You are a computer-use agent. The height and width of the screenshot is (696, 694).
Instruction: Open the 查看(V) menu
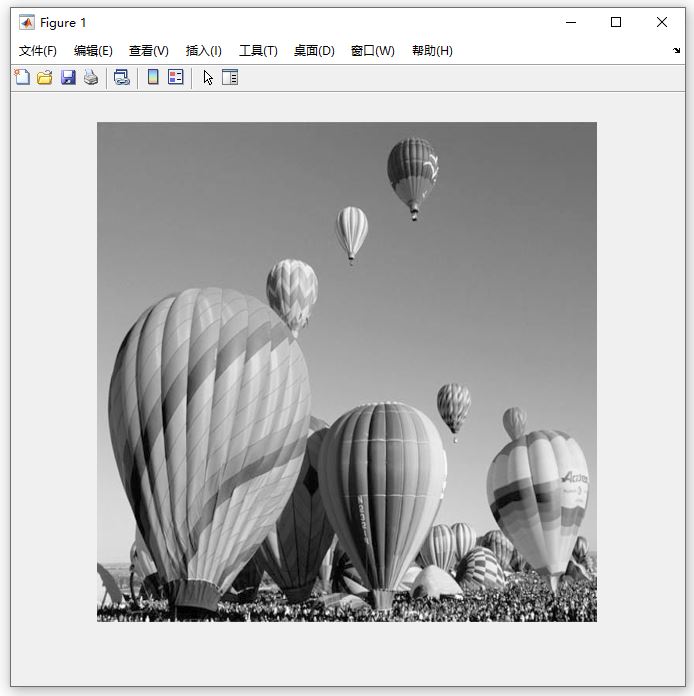coord(149,51)
